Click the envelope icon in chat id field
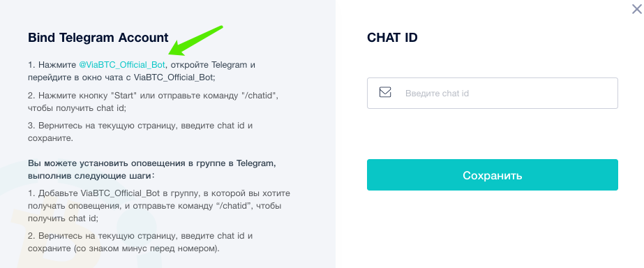644x268 pixels. [385, 92]
